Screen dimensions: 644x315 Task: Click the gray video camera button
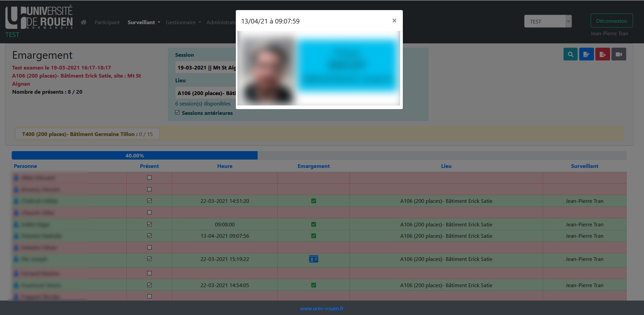tap(619, 54)
